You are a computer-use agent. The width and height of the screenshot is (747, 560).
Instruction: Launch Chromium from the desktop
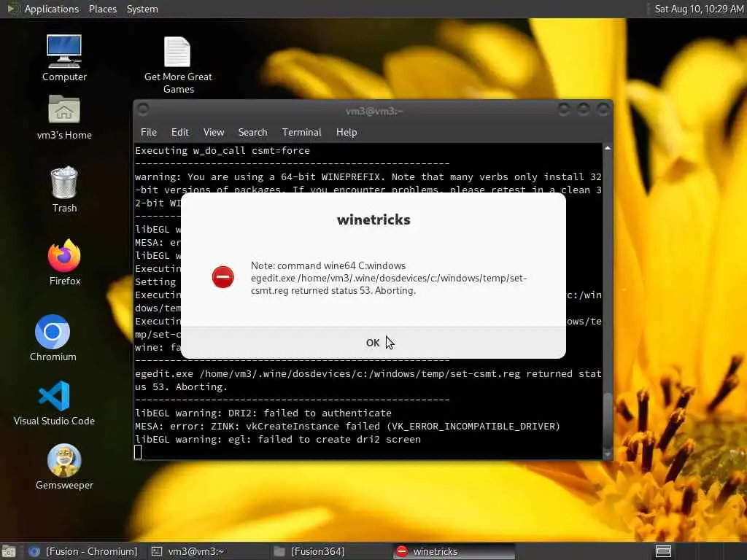point(53,338)
